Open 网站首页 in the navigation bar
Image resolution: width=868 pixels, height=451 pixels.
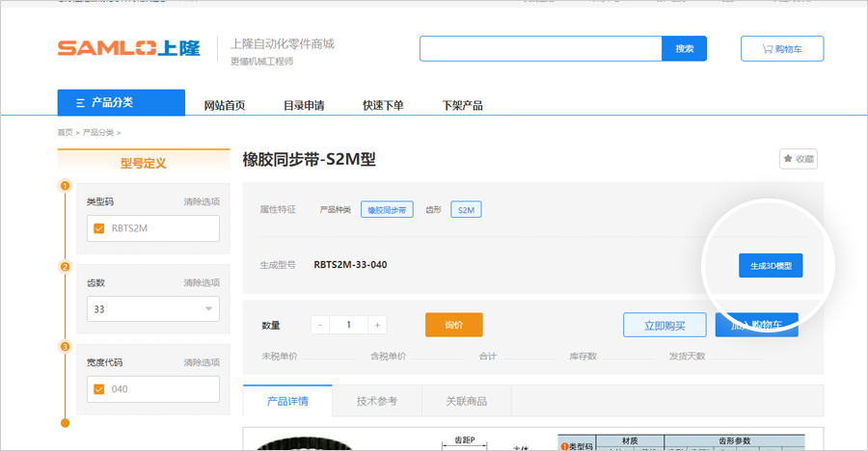[x=224, y=105]
